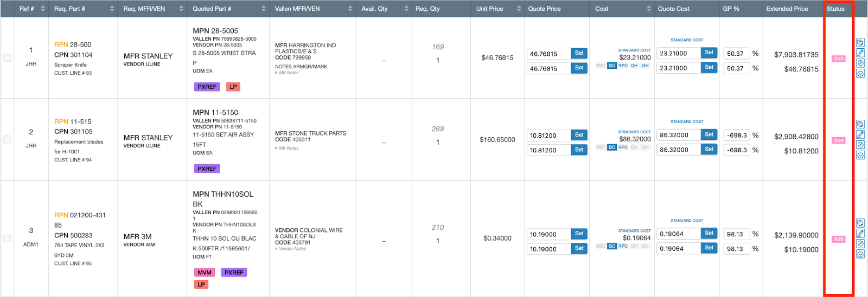868x297 pixels.
Task: Click the sort arrows on Avail. Qty header
Action: [406, 9]
